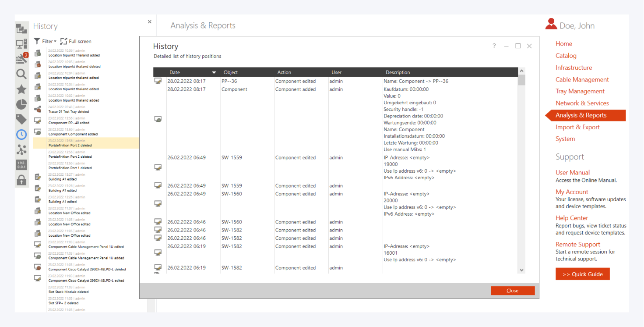The image size is (644, 327).
Task: Click the Quick Guide button
Action: pyautogui.click(x=582, y=274)
